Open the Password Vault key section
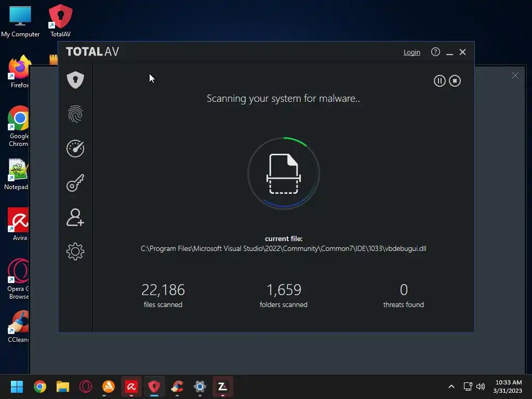The width and height of the screenshot is (532, 399). pos(75,183)
